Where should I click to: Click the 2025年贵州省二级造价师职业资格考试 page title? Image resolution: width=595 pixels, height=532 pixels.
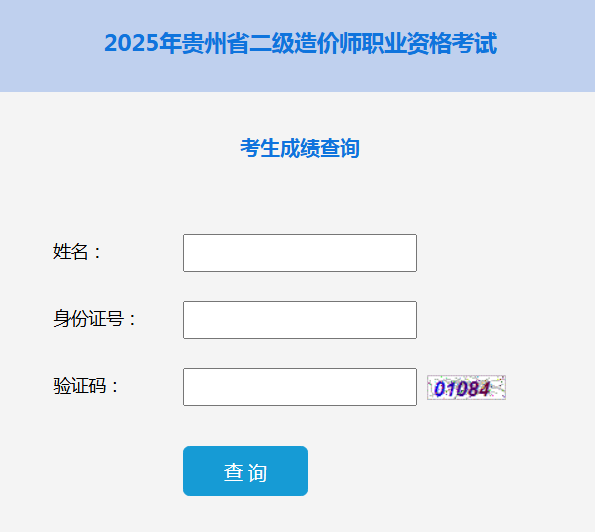(x=301, y=43)
